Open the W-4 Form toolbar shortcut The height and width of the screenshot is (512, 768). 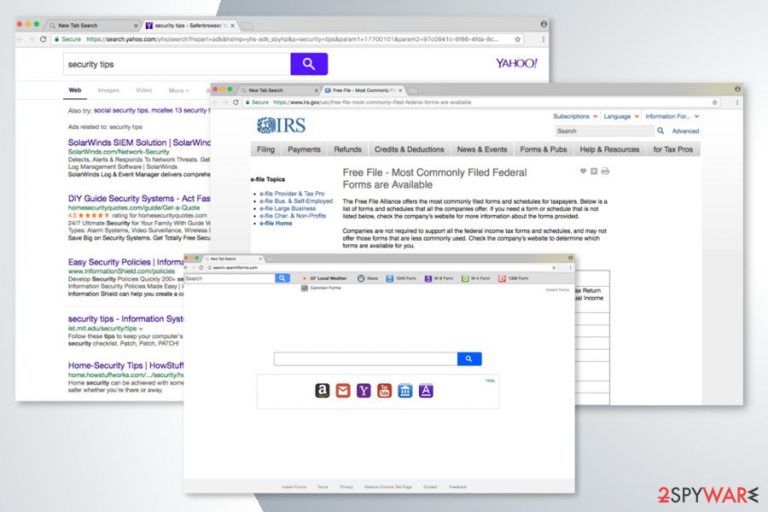click(x=476, y=278)
